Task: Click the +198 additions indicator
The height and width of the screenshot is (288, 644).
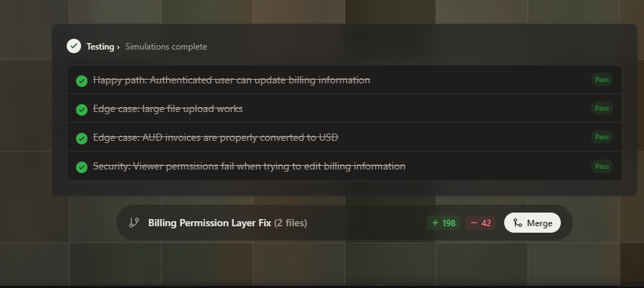Action: [x=443, y=223]
